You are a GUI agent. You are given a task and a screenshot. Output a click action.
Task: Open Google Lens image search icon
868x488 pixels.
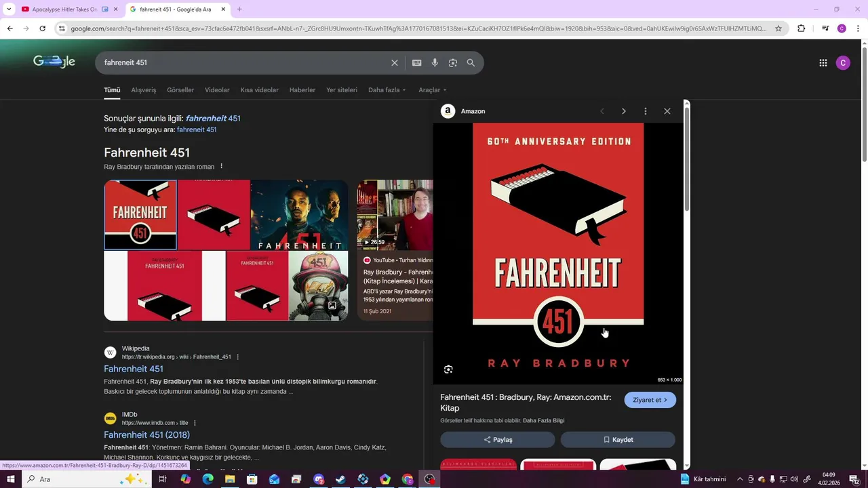tap(453, 62)
